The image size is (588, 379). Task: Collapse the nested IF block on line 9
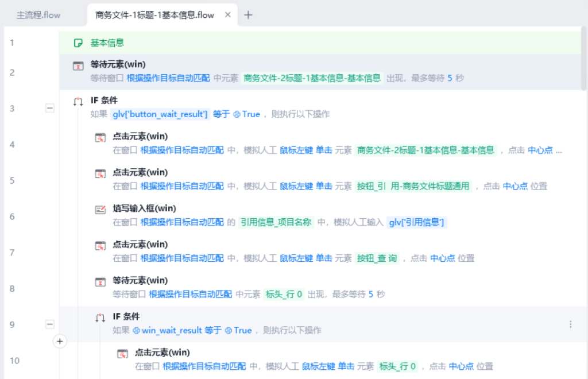tap(50, 324)
